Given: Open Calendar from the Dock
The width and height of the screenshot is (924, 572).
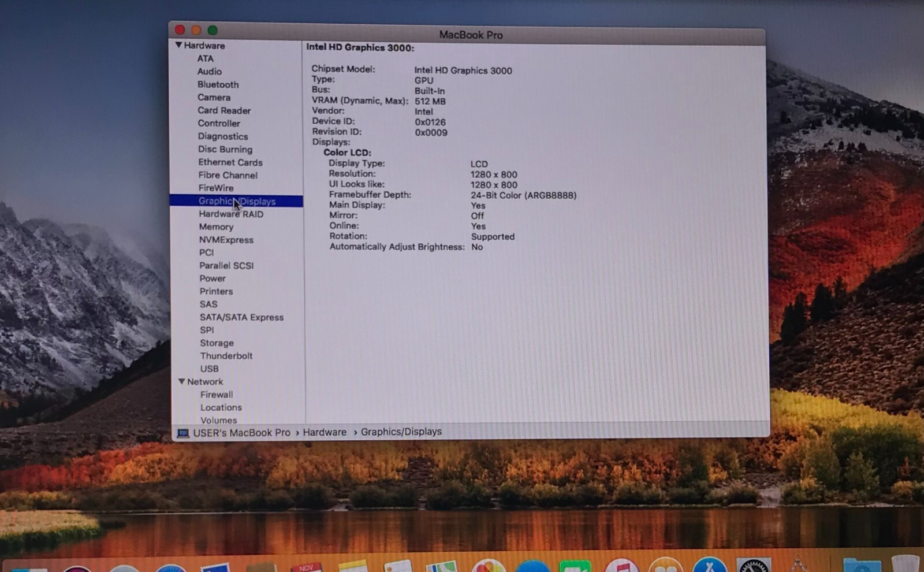Looking at the screenshot, I should (307, 566).
